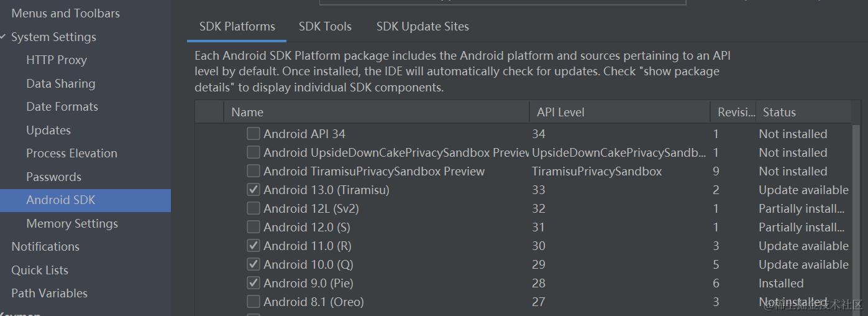The image size is (868, 316).
Task: Enable the Android 12L (Sv2) checkbox
Action: coord(254,208)
